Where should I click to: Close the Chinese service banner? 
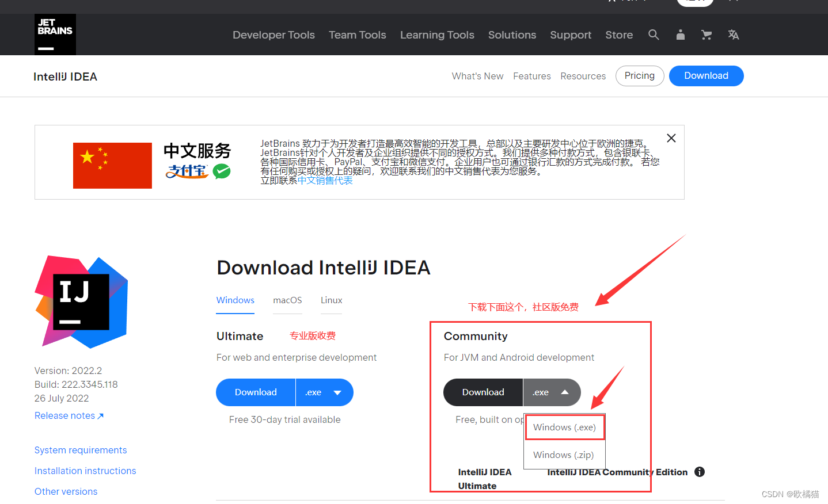[671, 138]
